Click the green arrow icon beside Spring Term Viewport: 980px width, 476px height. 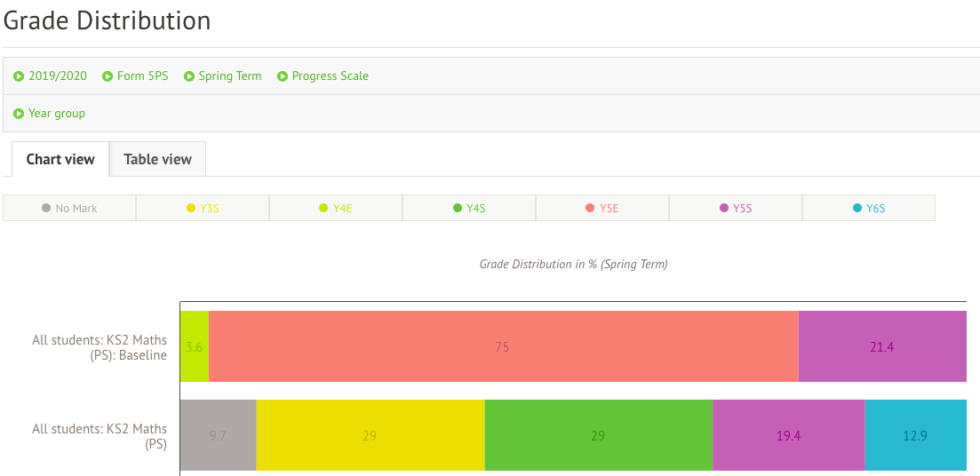pyautogui.click(x=189, y=76)
